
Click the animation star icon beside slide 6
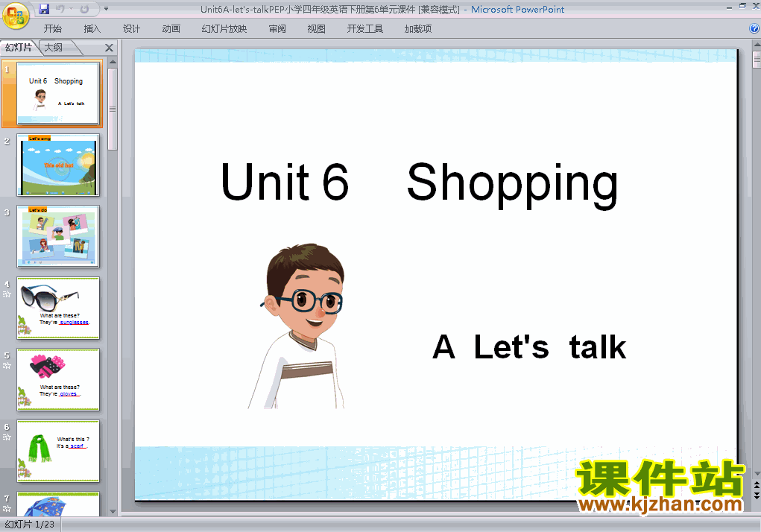coord(7,437)
